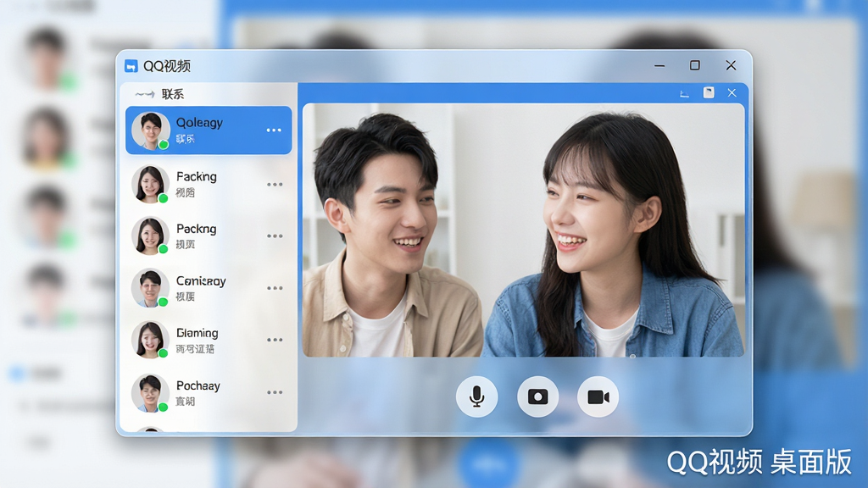Click the arrow icon beside 联系
The height and width of the screenshot is (488, 868).
click(144, 95)
